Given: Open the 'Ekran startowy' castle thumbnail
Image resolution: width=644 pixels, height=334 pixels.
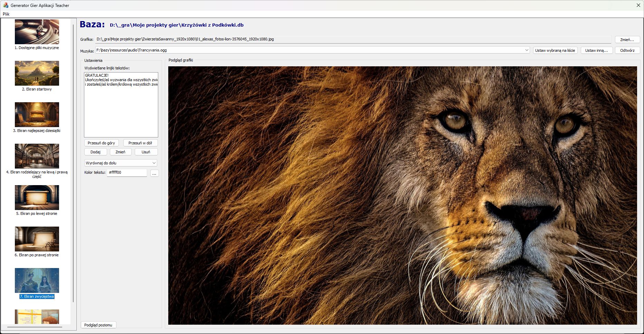Looking at the screenshot, I should coord(37,73).
